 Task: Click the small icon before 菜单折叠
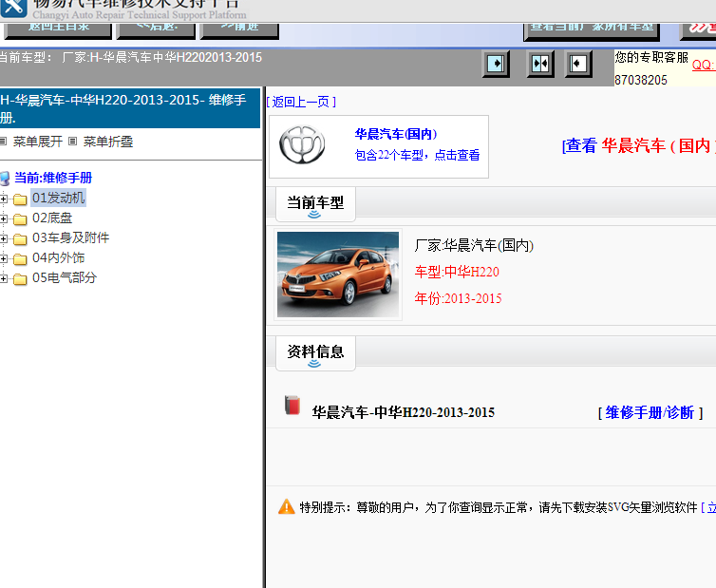[x=72, y=142]
